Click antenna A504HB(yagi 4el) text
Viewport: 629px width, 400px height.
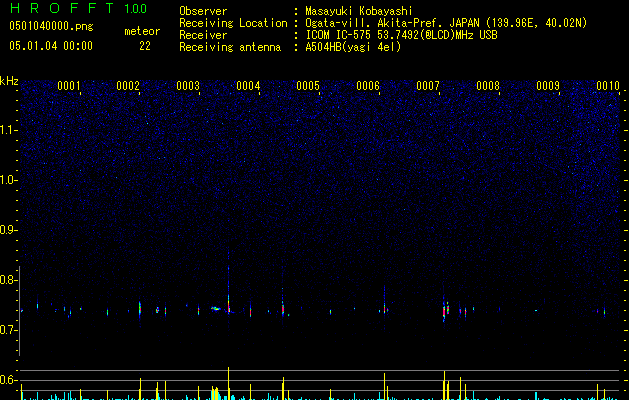[x=353, y=47]
